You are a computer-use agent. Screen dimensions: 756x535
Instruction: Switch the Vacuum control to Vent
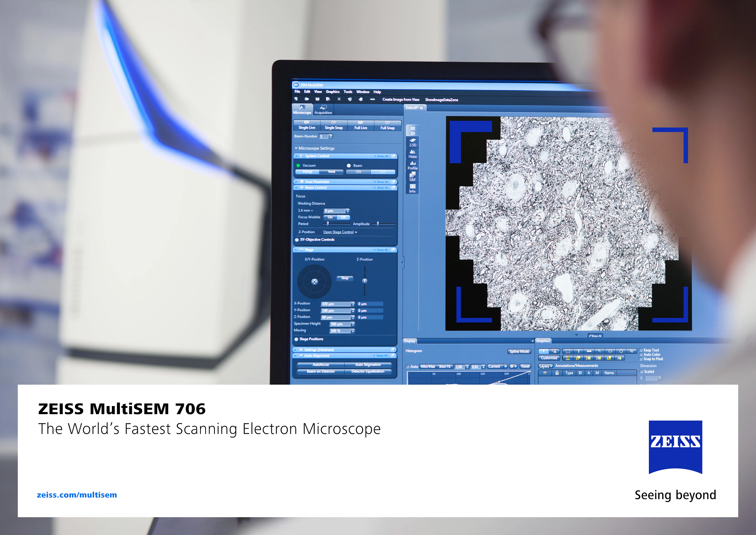(331, 172)
